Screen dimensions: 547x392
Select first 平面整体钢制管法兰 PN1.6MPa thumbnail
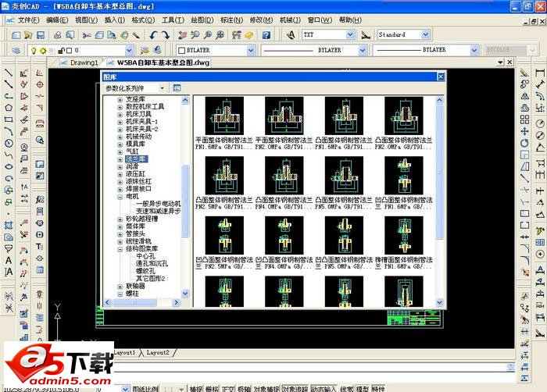(x=220, y=116)
